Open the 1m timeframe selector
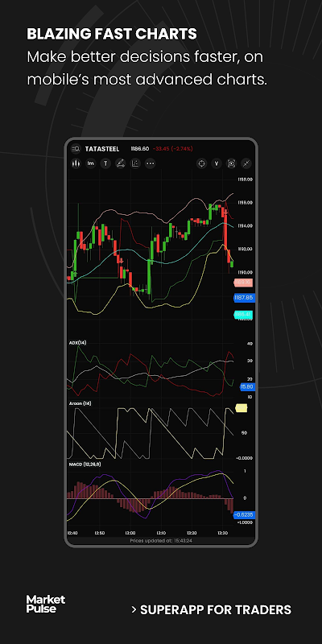This screenshot has width=322, height=644. pyautogui.click(x=90, y=163)
